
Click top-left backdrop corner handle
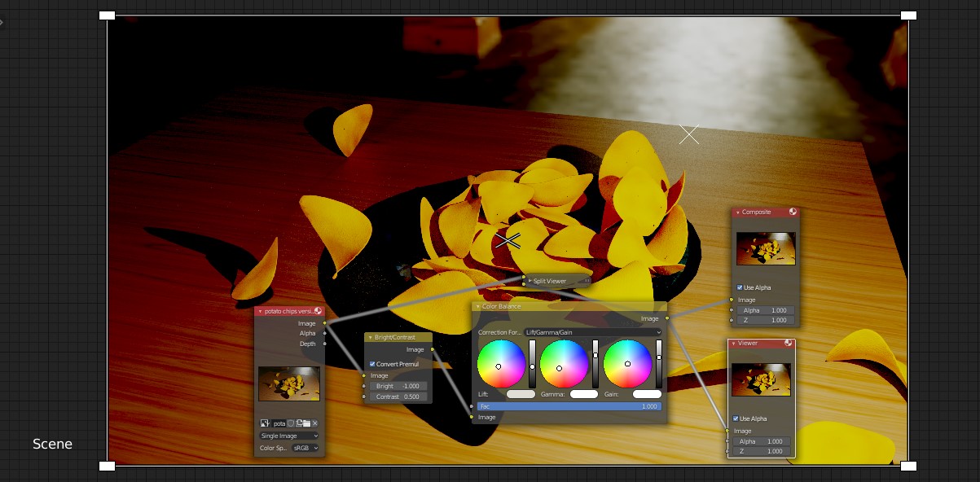107,15
